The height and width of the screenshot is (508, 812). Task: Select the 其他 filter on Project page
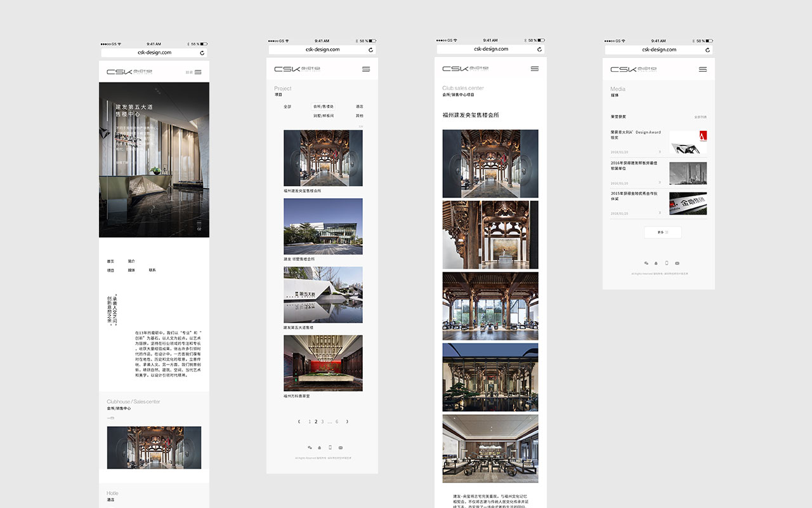(x=360, y=116)
